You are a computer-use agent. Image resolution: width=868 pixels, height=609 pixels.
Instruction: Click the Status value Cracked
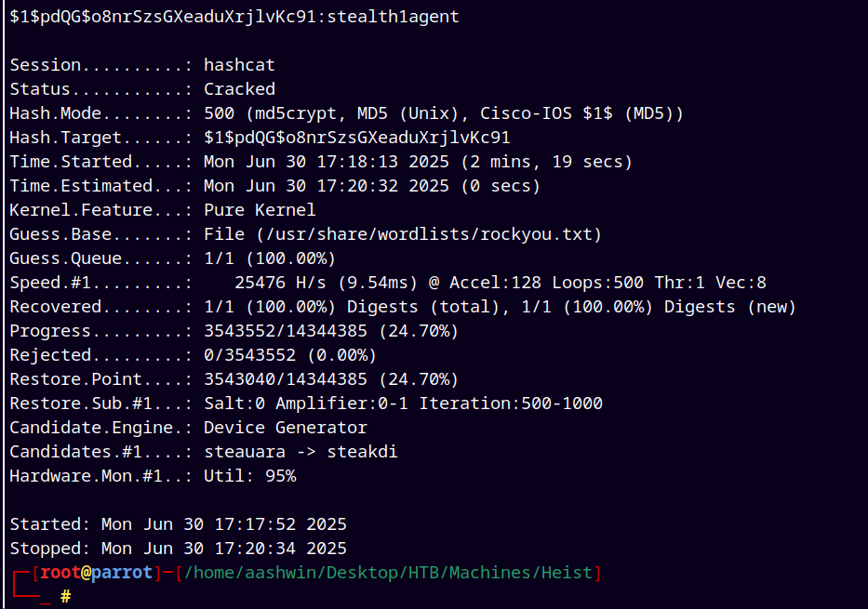[x=239, y=89]
